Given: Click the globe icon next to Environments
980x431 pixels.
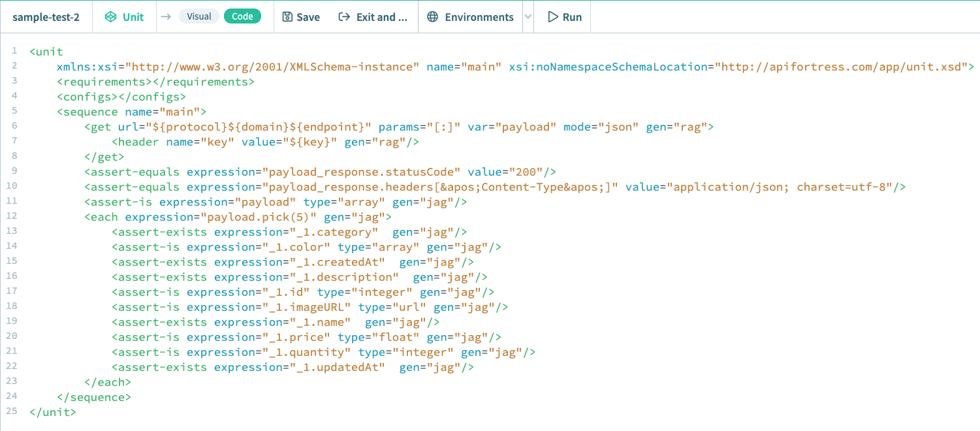Looking at the screenshot, I should [x=432, y=17].
